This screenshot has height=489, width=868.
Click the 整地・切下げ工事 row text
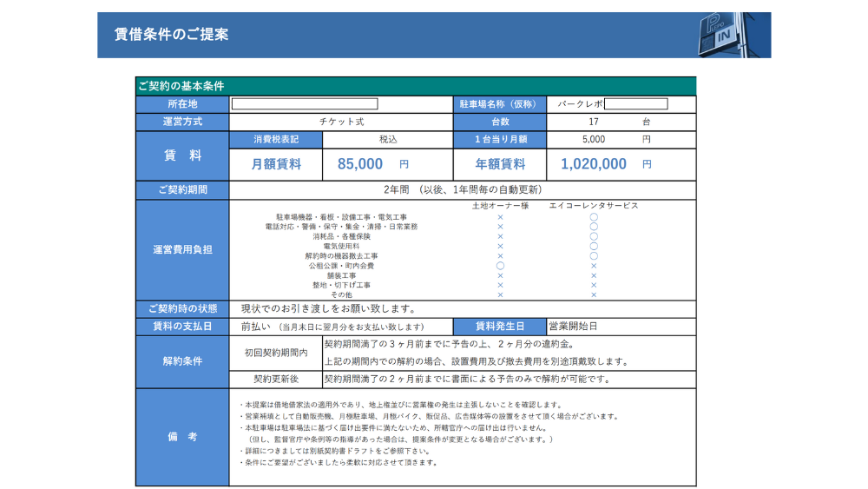341,285
